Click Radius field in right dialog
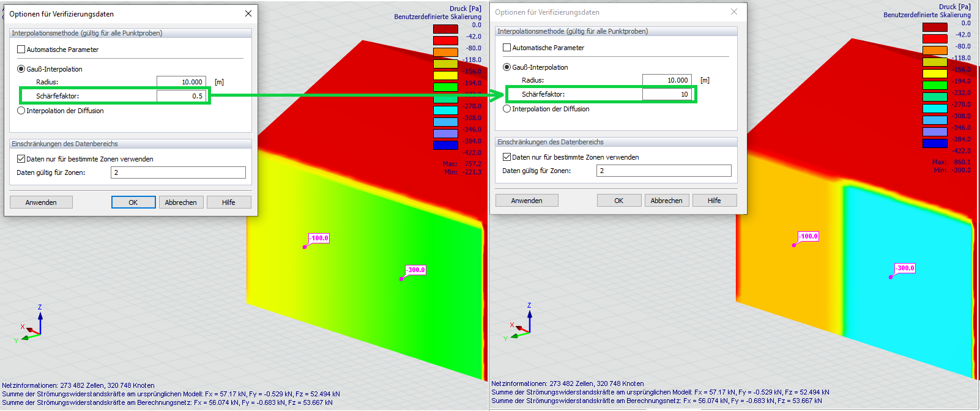Viewport: 980px width, 411px height. [x=667, y=80]
